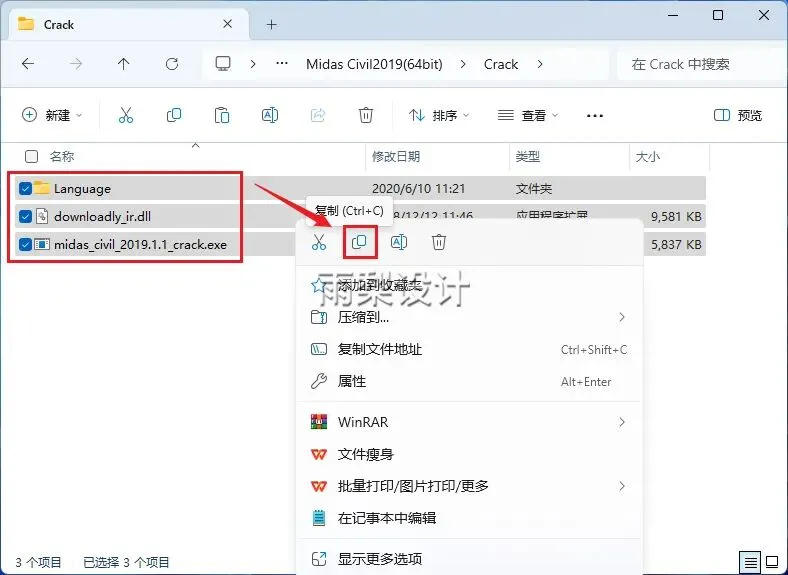Toggle the select-all checkbox by the name header
Viewport: 788px width, 575px height.
click(x=32, y=157)
